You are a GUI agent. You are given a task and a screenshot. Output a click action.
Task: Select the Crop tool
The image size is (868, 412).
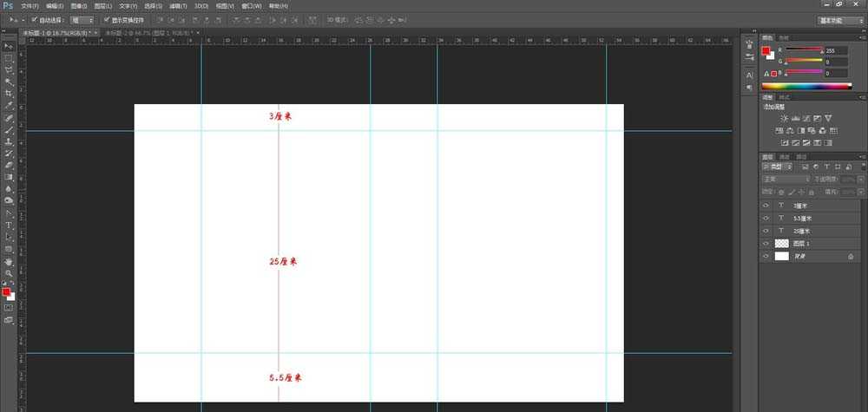pyautogui.click(x=9, y=93)
